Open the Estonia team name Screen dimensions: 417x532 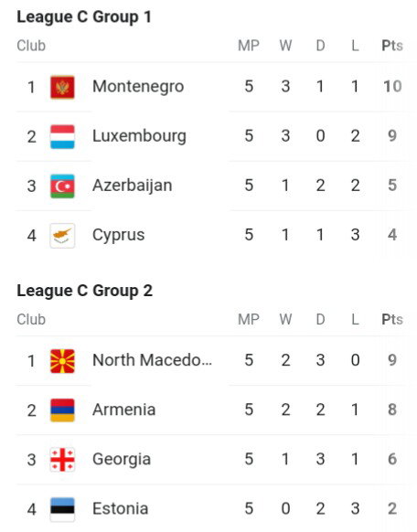(121, 508)
